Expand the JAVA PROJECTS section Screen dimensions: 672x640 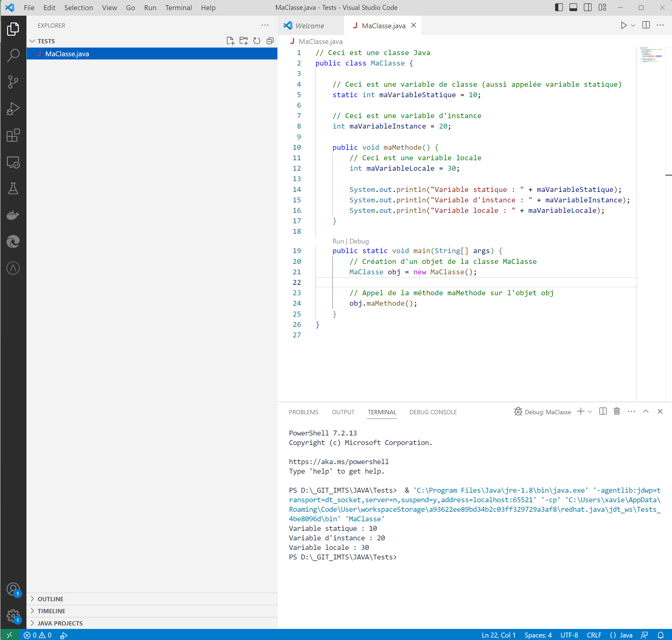(x=60, y=623)
